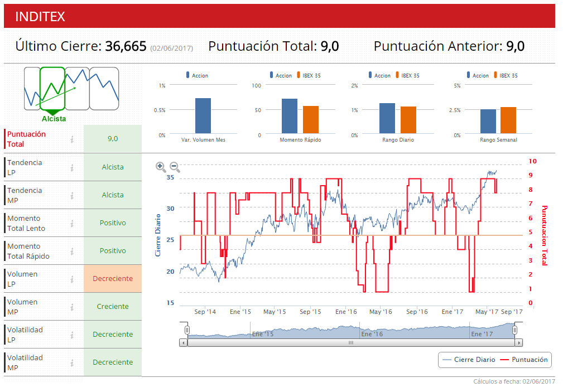Click the Momento Total Lento Positivo value
The width and height of the screenshot is (563, 392).
[113, 223]
